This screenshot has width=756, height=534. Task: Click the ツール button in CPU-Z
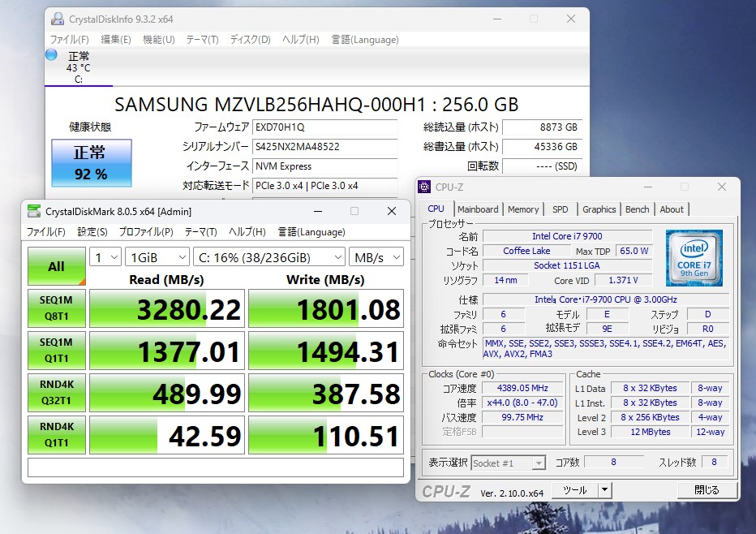coord(575,490)
